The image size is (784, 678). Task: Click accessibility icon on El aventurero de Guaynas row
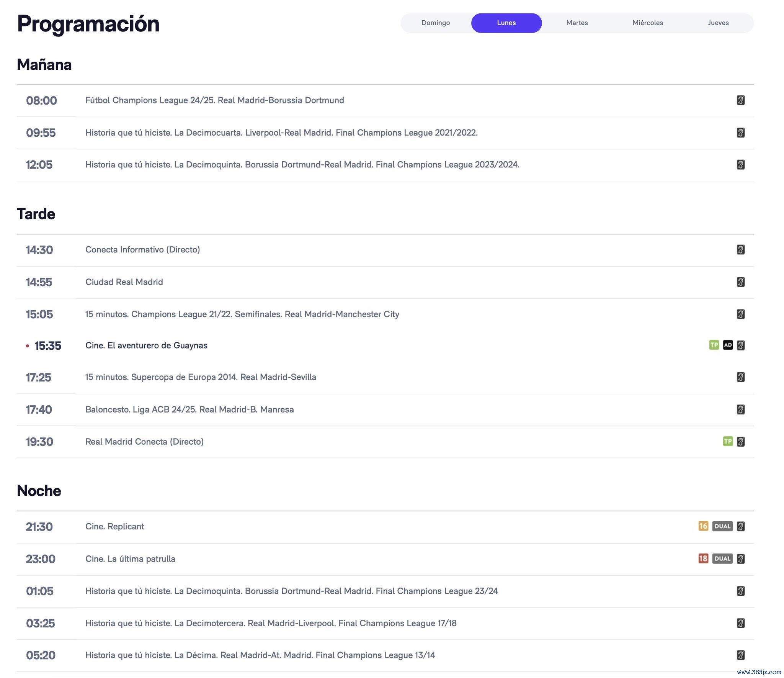click(x=740, y=346)
